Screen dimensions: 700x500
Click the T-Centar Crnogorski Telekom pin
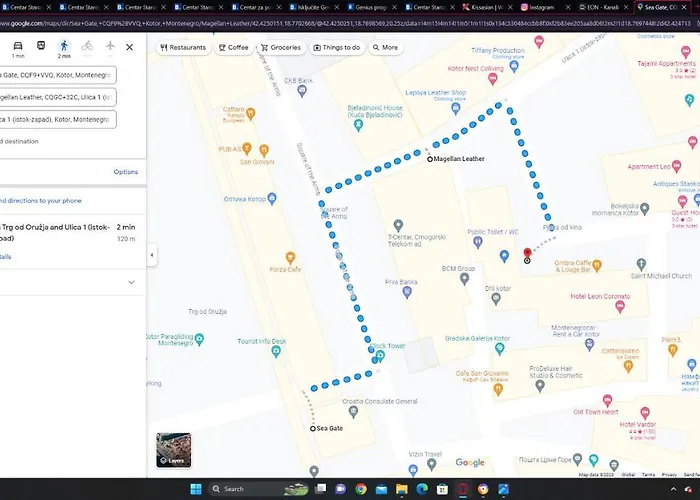click(398, 225)
